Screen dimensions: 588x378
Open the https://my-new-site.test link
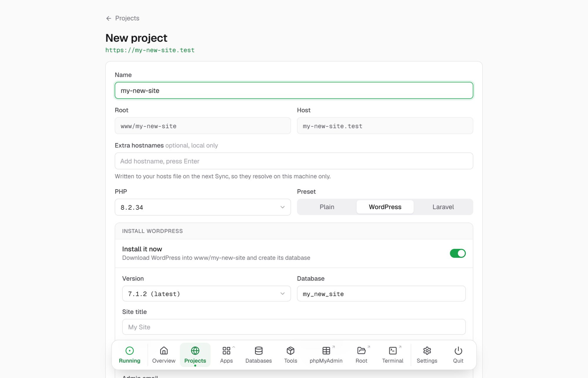(x=150, y=50)
